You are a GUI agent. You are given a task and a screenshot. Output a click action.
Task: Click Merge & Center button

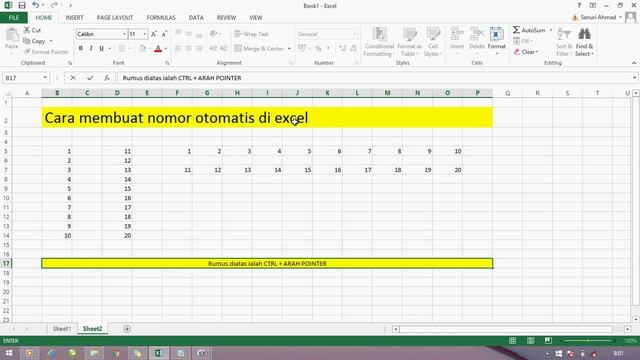pos(259,49)
